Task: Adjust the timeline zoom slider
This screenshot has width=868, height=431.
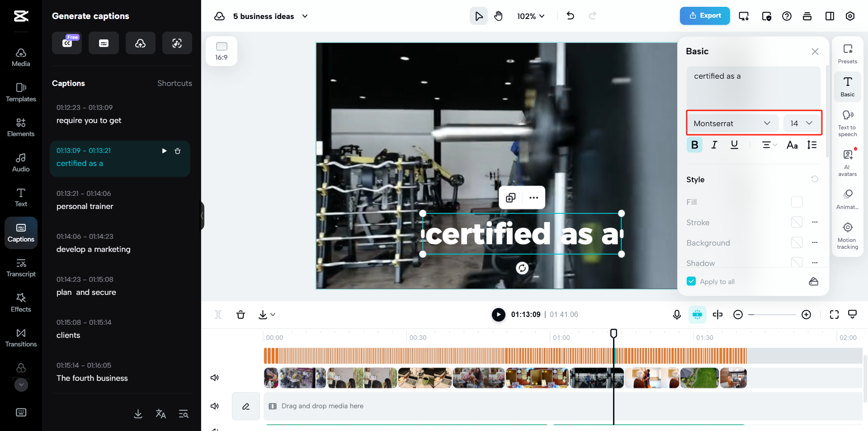Action: point(772,314)
